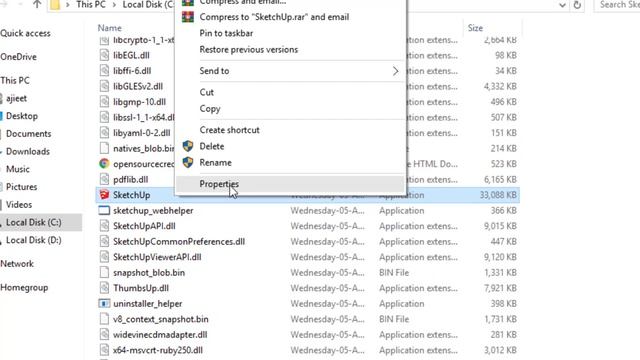Viewport: 640px width, 360px height.
Task: Click the chevron before This PC in path
Action: 67,5
